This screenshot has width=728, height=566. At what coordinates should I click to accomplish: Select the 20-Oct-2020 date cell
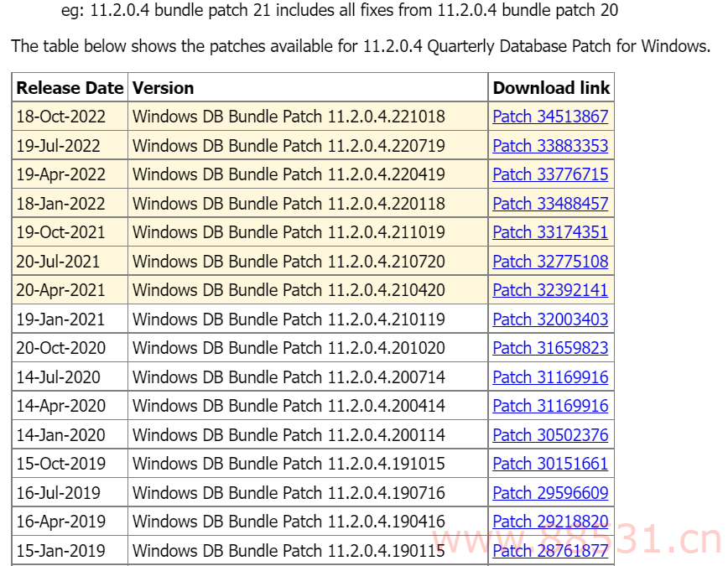tap(70, 348)
